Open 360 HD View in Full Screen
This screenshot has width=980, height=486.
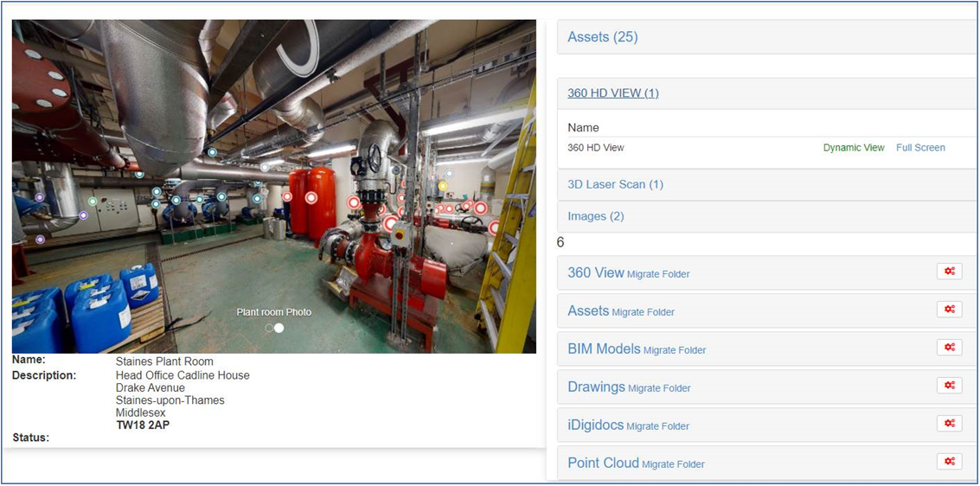920,148
